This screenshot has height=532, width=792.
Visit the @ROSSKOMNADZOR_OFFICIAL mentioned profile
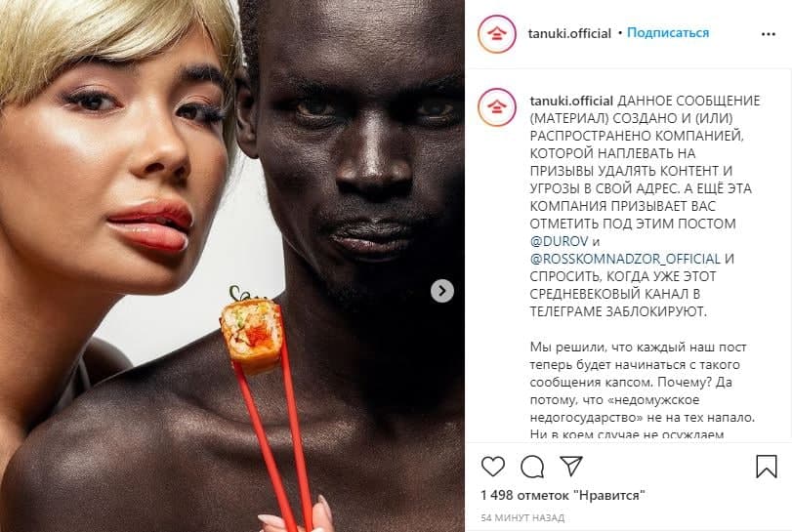point(625,259)
